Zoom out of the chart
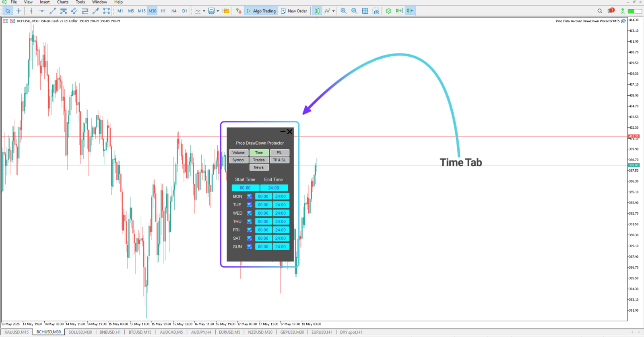The height and width of the screenshot is (337, 644). click(354, 11)
